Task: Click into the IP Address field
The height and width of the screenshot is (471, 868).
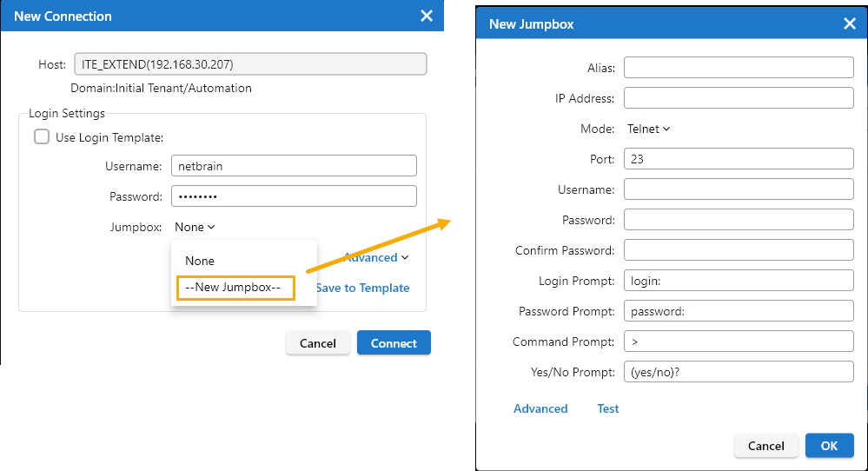Action: pos(739,98)
